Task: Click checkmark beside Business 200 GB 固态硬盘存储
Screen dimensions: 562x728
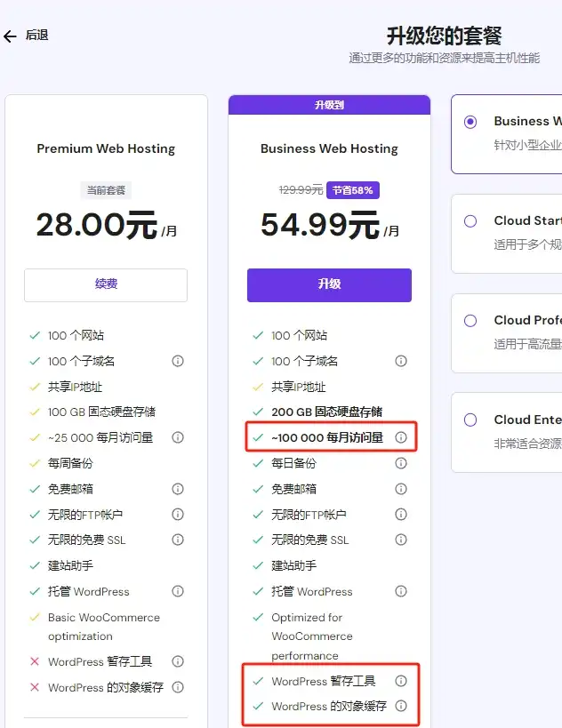Action: coord(258,412)
